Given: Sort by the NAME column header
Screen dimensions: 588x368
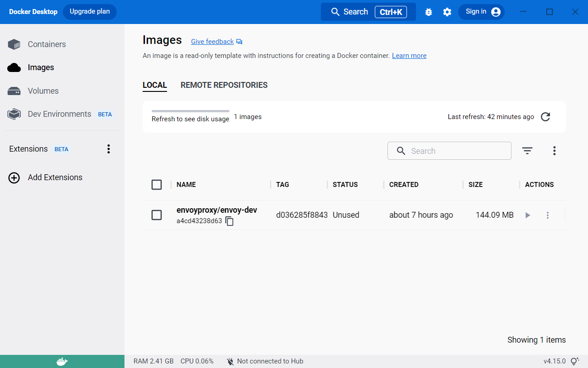Looking at the screenshot, I should 186,185.
